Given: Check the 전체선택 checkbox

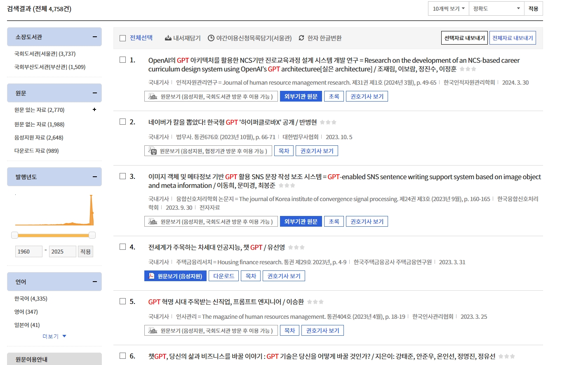Looking at the screenshot, I should pos(122,38).
